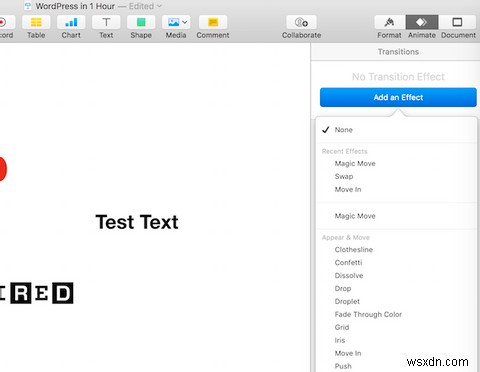
Task: Open the Document inspector
Action: click(x=457, y=22)
